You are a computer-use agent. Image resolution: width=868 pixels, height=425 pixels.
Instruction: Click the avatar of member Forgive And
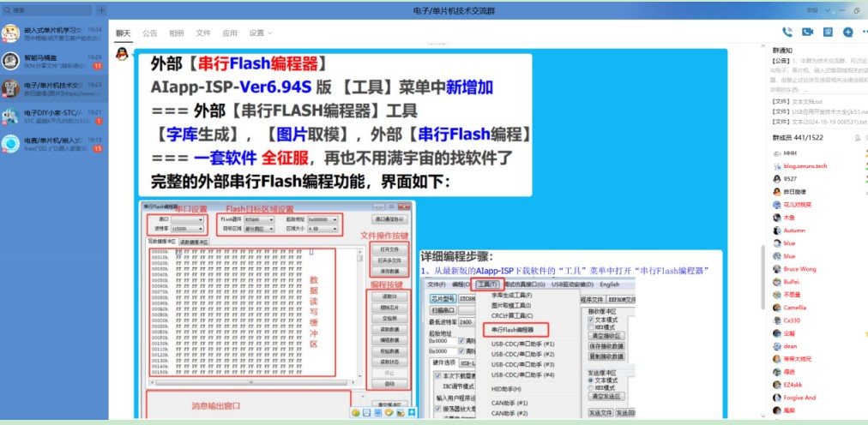coord(777,398)
